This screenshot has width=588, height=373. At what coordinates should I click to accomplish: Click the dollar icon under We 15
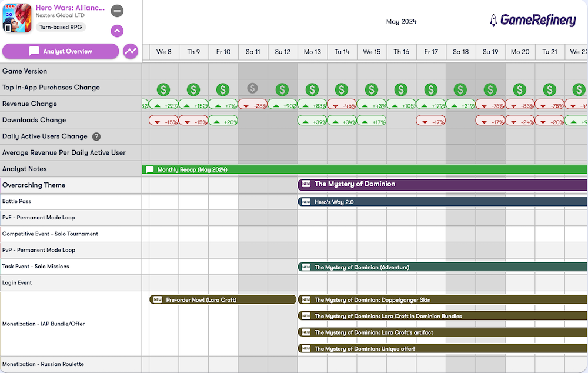371,89
